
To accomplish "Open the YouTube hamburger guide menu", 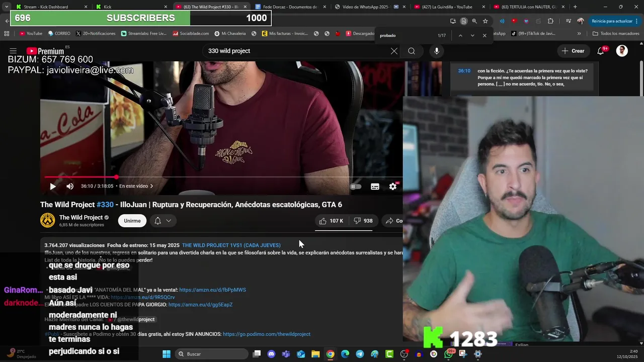I will [13, 51].
